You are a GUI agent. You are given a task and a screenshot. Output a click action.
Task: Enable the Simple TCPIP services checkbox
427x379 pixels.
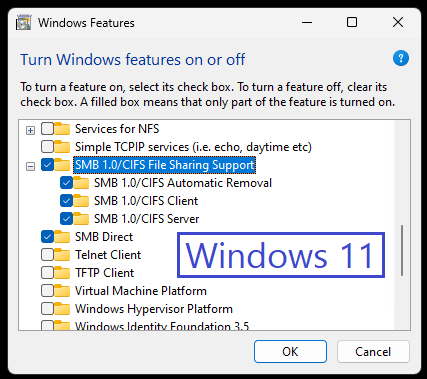pyautogui.click(x=47, y=147)
